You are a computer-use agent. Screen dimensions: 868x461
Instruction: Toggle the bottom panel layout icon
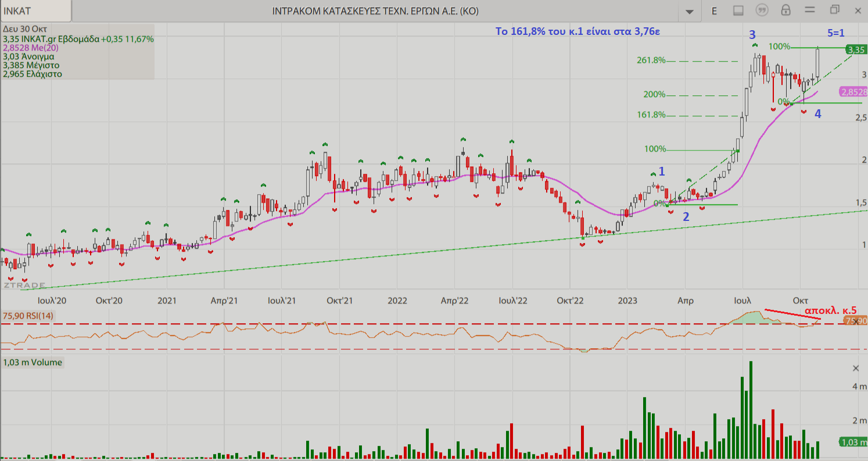738,10
